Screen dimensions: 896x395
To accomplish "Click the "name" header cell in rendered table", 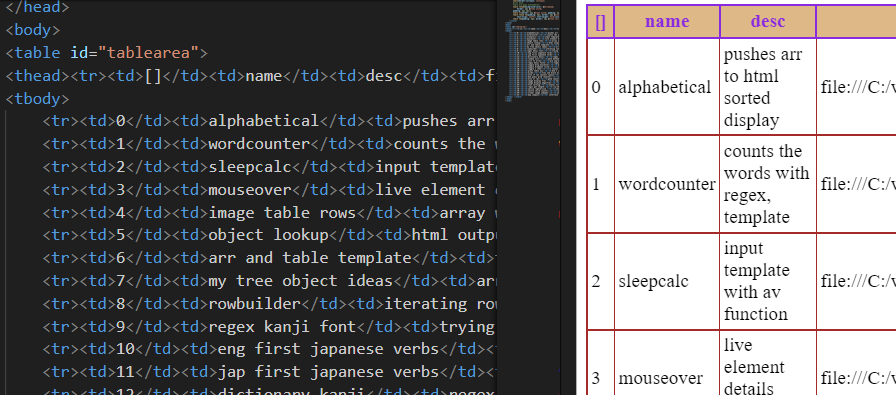I will (667, 22).
